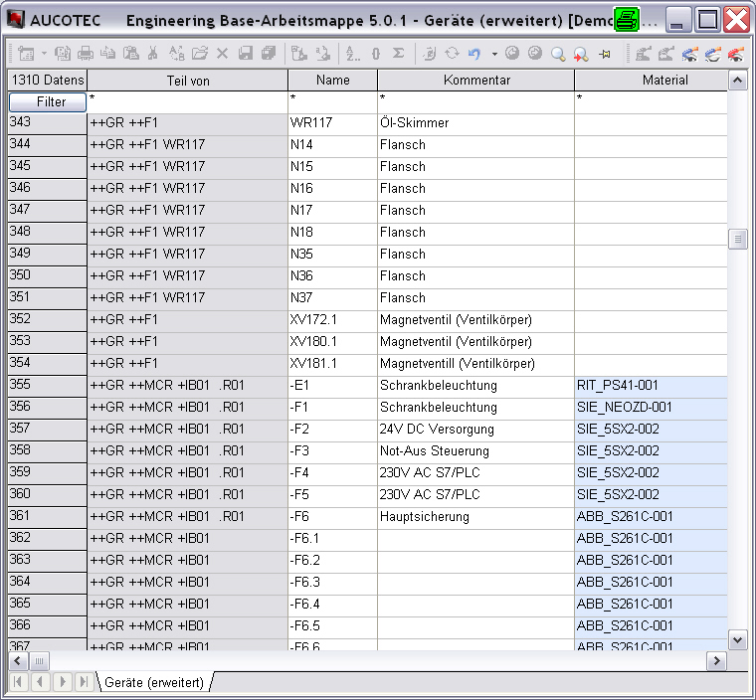Click the vertical scrollbar up arrow
This screenshot has height=700, width=756.
737,80
